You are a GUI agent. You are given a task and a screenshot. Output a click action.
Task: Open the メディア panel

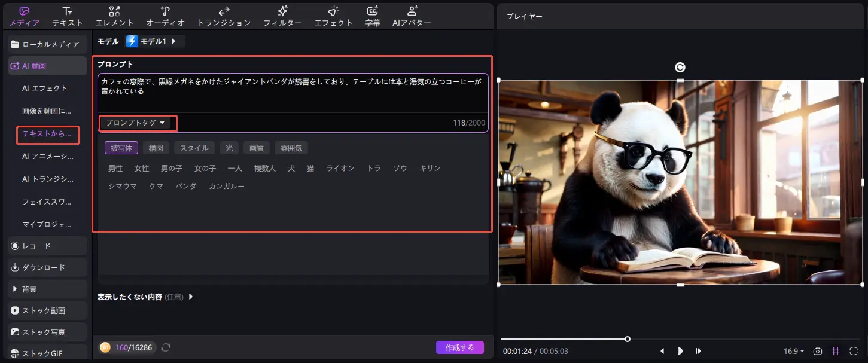point(24,16)
